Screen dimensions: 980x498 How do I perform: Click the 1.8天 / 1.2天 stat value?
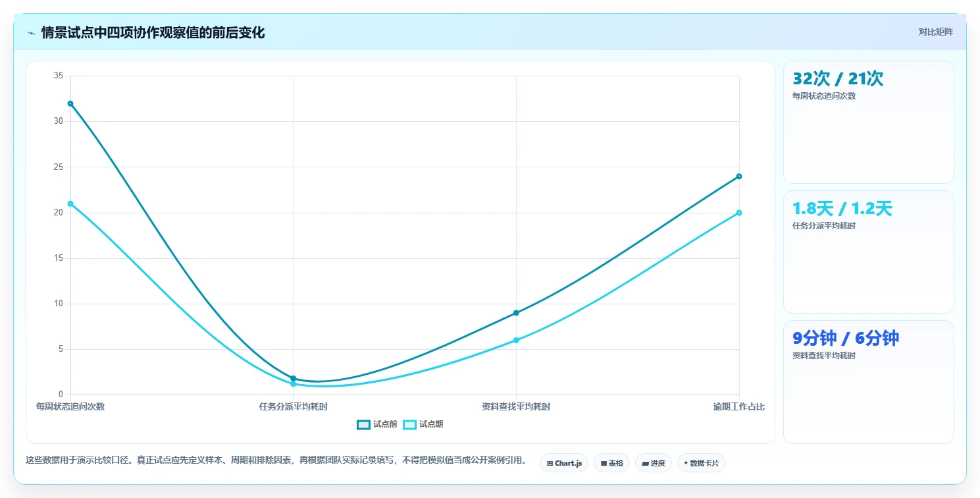(842, 208)
